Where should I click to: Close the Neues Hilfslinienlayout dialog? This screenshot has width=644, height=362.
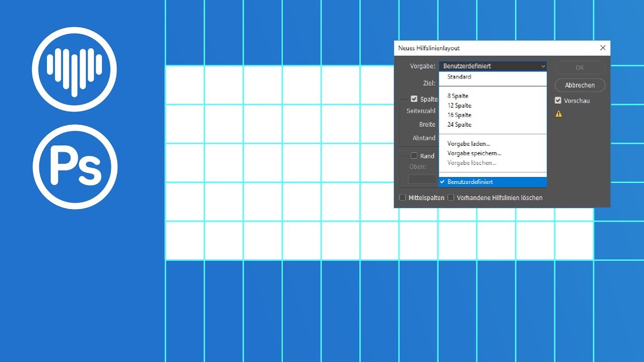click(x=603, y=48)
